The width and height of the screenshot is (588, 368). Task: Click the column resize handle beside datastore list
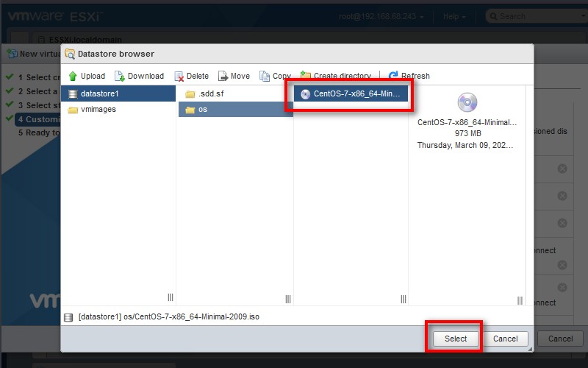click(171, 297)
